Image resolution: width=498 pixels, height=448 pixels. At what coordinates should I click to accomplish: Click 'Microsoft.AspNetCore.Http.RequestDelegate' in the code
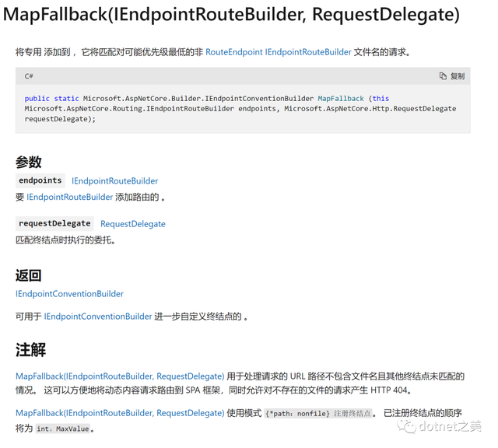[370, 109]
